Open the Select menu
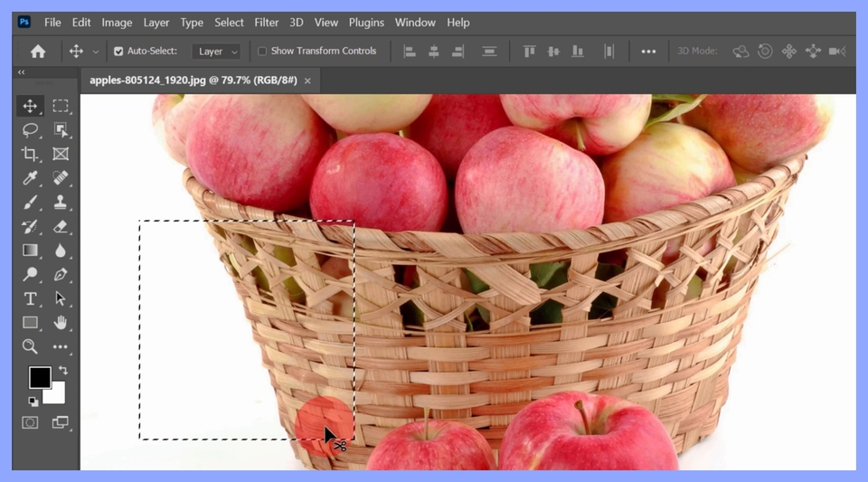 (x=229, y=23)
